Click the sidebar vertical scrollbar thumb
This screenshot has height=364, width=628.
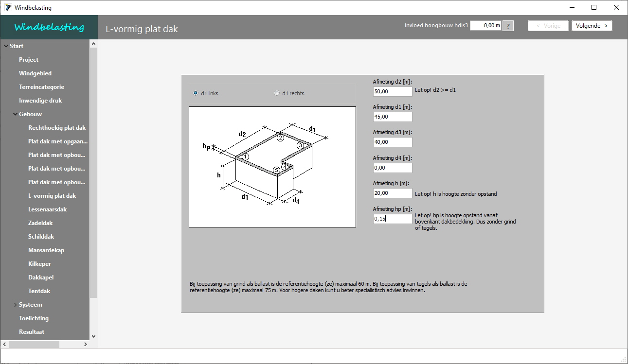click(x=93, y=173)
